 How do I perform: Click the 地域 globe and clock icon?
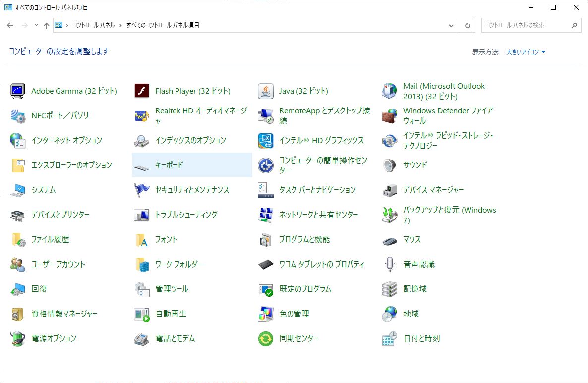[x=389, y=314]
